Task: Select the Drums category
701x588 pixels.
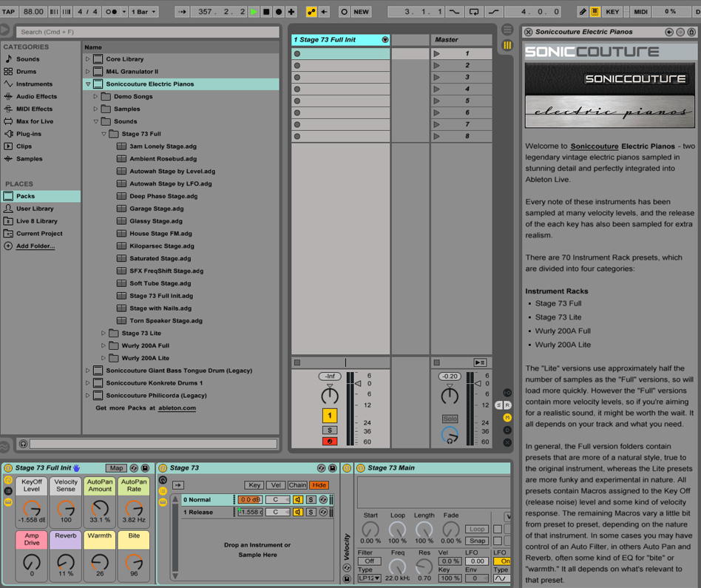Action: tap(26, 72)
